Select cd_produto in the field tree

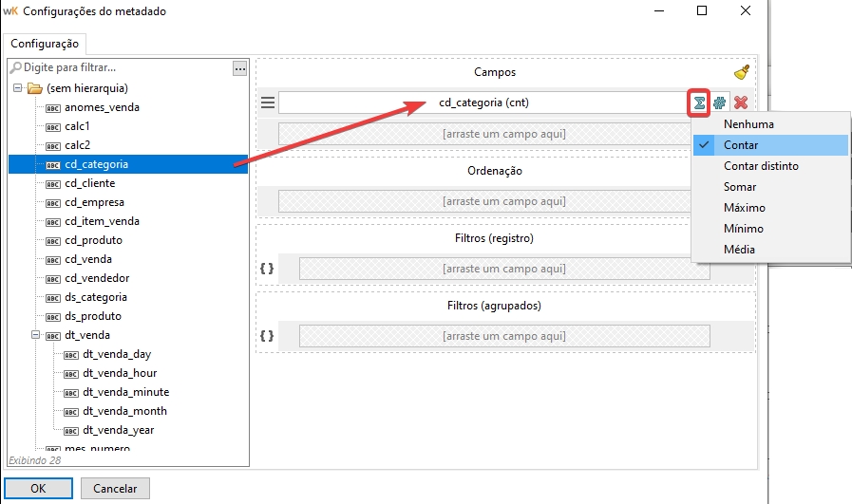coord(93,240)
